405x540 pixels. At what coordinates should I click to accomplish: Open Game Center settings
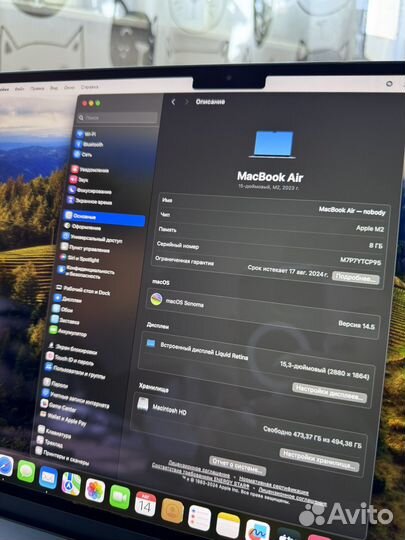tap(58, 406)
